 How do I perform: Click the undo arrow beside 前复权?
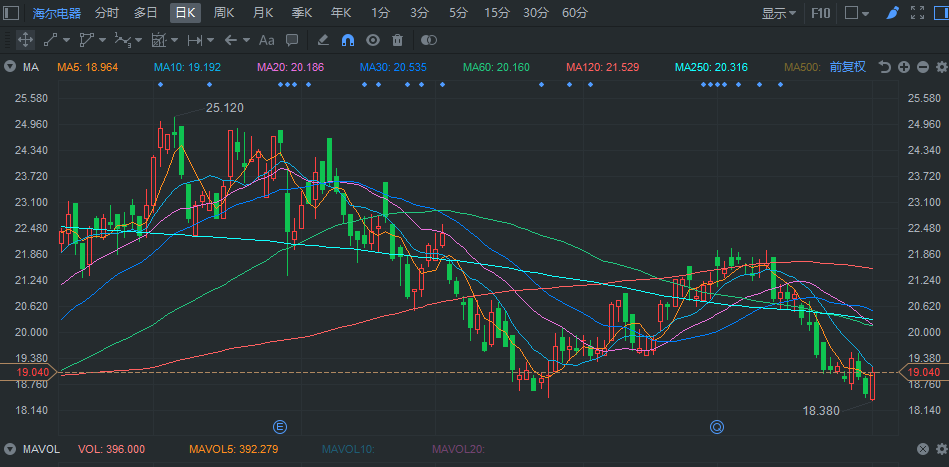[x=885, y=67]
